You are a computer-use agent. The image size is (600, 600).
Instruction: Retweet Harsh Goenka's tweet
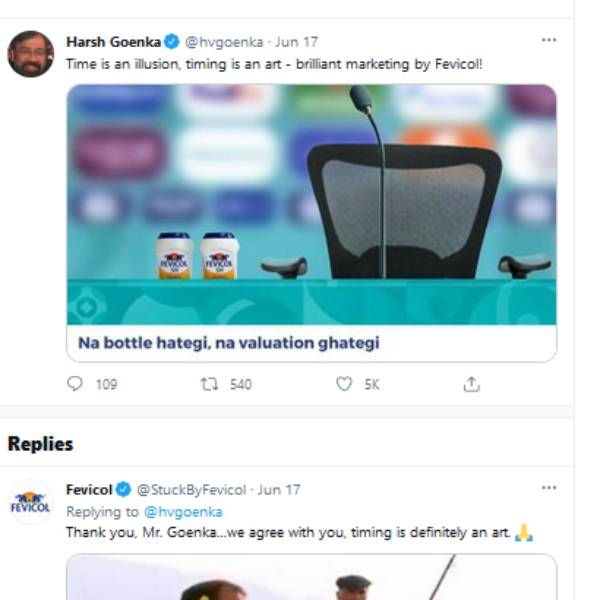click(209, 384)
